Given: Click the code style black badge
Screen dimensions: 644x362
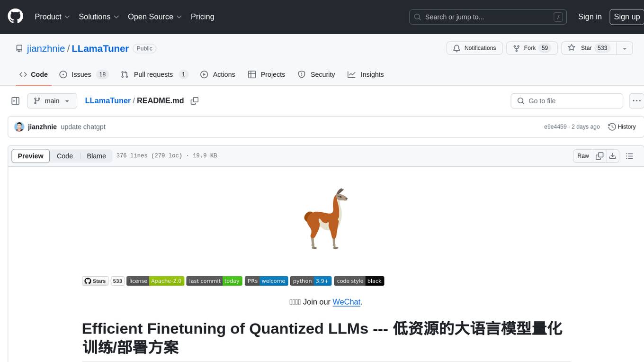Looking at the screenshot, I should click(x=359, y=281).
